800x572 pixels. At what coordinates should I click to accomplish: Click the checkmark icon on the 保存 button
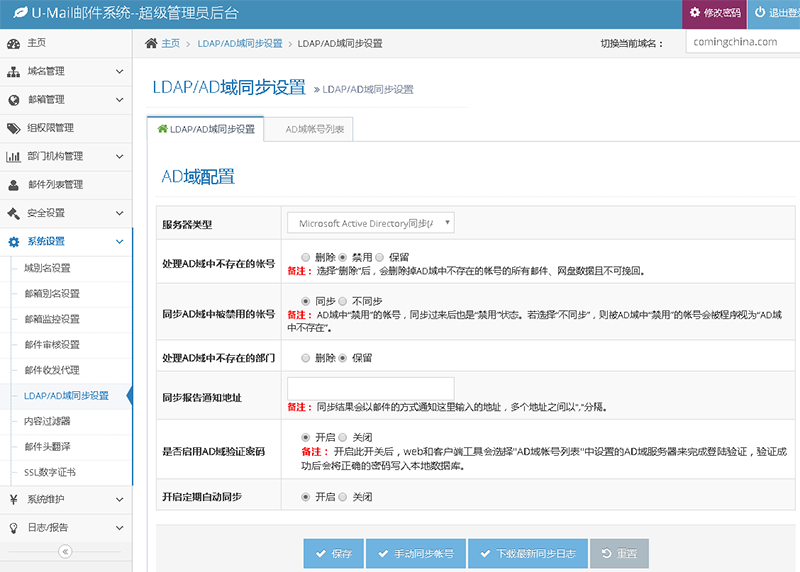tap(321, 554)
